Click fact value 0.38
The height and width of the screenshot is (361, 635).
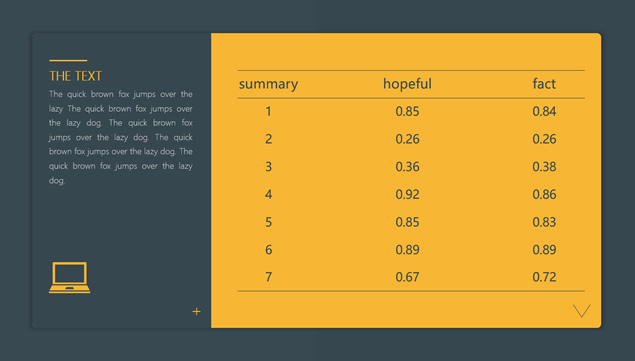(544, 167)
